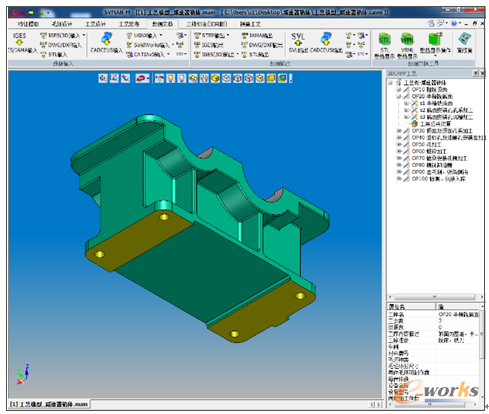Click the process tree horizontal scrollbar
Screen dimensions: 489x414
(435, 297)
